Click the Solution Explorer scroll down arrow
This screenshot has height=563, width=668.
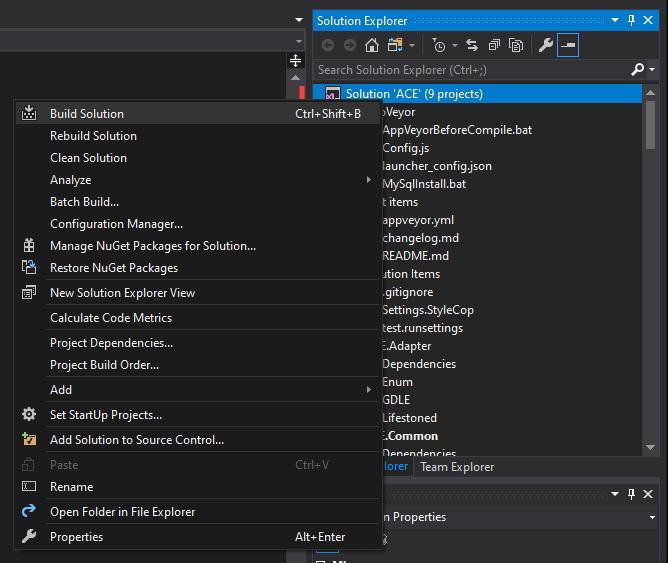650,448
